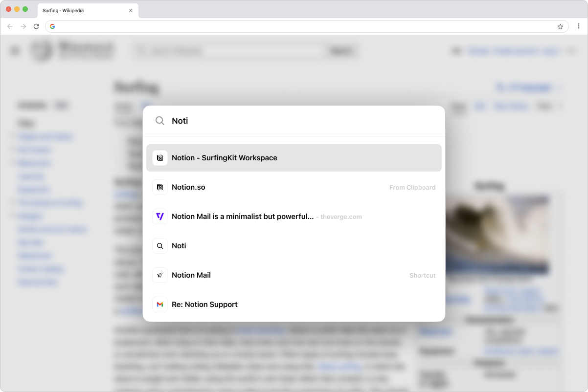588x392 pixels.
Task: Open Re: Notion Support email result
Action: [x=294, y=305]
